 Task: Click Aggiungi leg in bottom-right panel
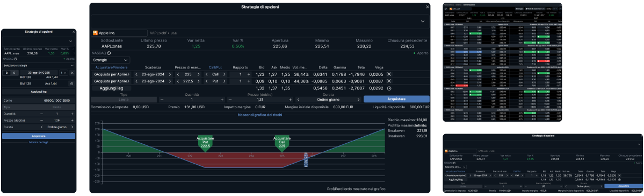point(455,179)
